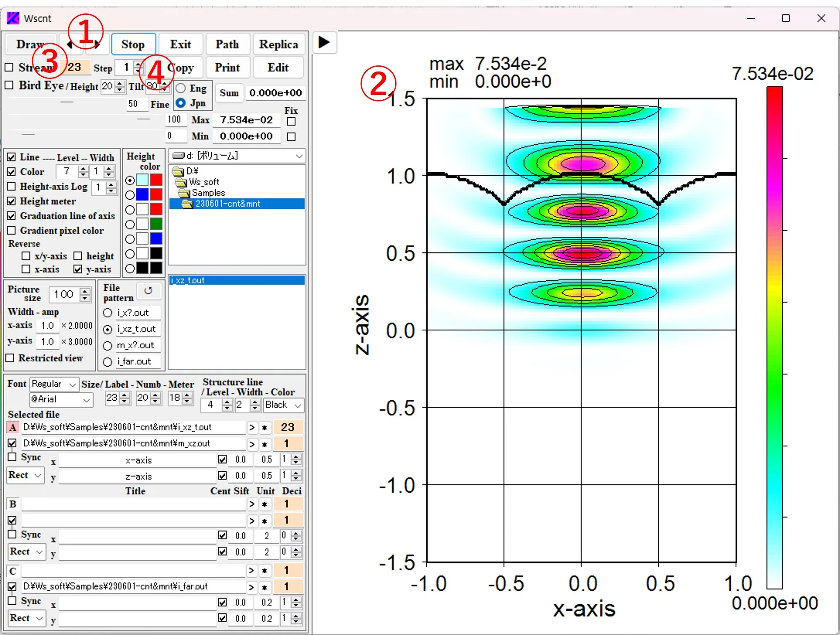The image size is (840, 635).
Task: Adjust the Bird Eye Height spinner
Action: [x=119, y=86]
